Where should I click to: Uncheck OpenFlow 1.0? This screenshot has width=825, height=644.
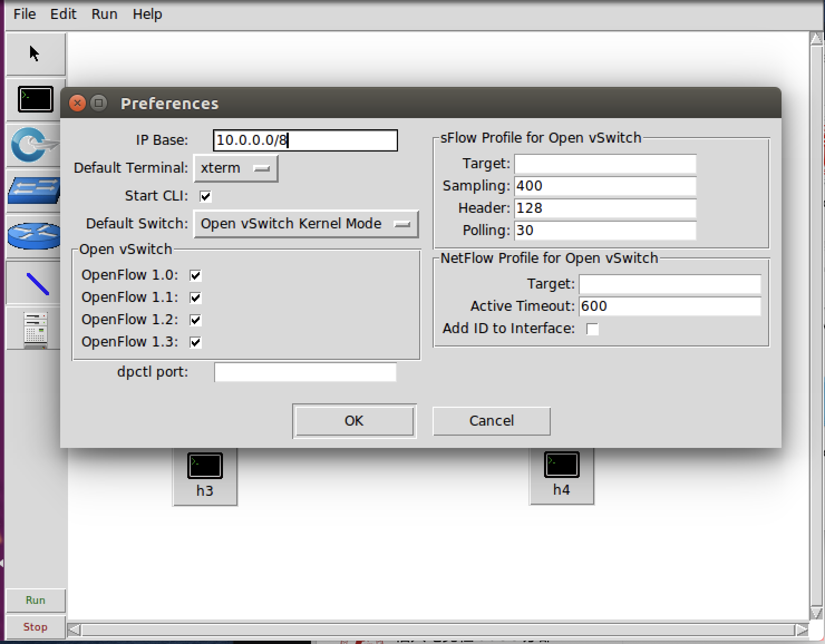[x=196, y=275]
